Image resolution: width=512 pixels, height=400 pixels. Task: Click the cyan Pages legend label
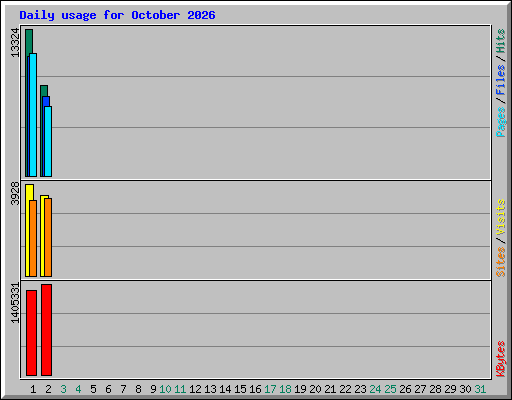click(500, 122)
